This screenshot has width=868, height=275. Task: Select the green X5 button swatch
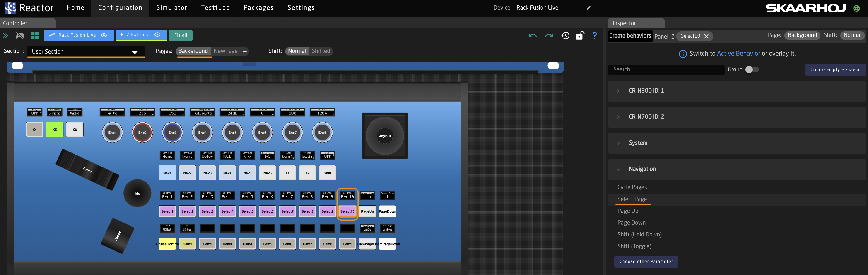55,130
